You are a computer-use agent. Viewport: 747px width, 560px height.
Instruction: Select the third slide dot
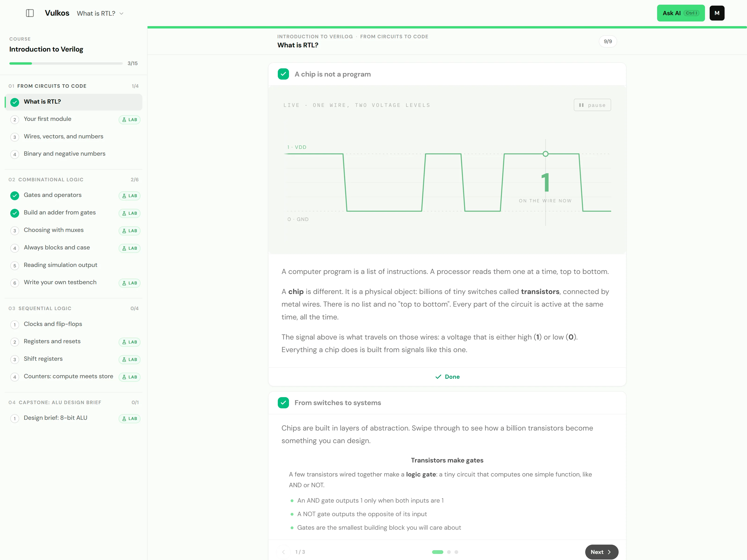click(x=456, y=552)
